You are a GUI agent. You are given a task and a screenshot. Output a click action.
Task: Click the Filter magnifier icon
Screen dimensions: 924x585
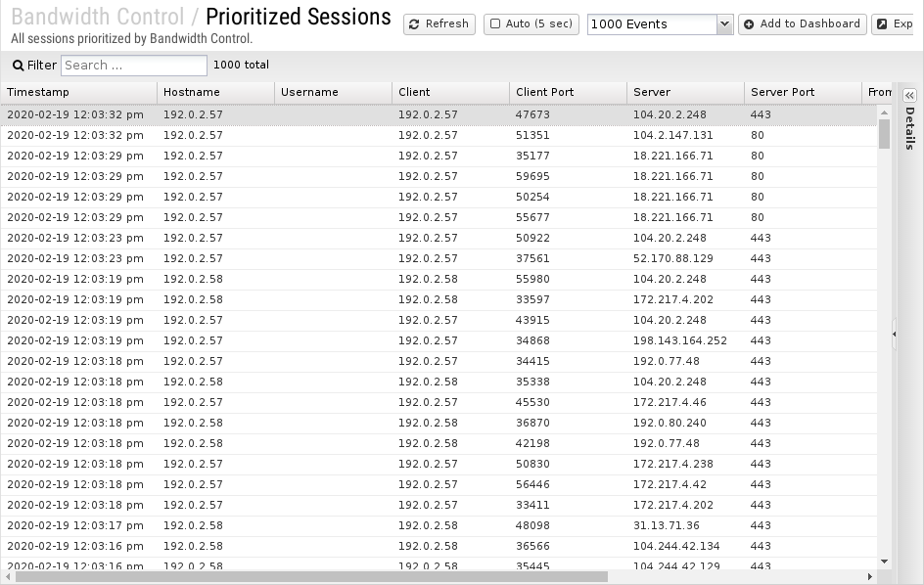click(19, 66)
